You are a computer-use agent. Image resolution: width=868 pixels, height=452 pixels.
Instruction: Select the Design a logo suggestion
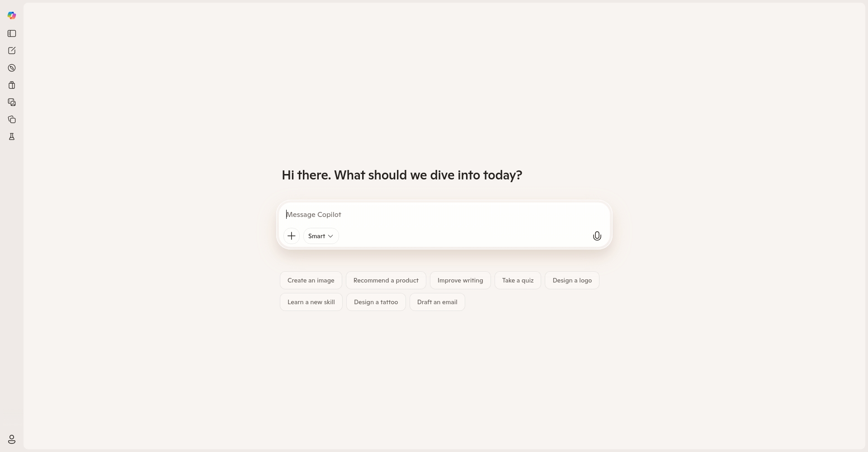pos(572,280)
